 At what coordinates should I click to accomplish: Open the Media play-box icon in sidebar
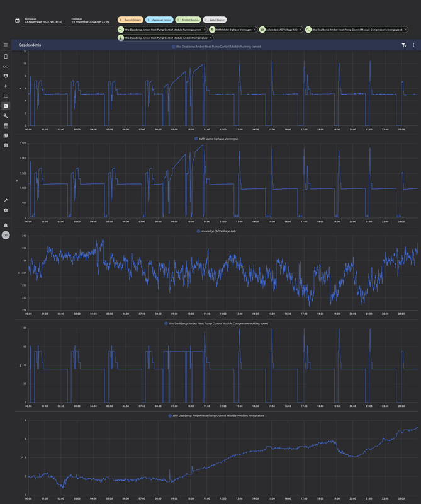click(x=6, y=135)
